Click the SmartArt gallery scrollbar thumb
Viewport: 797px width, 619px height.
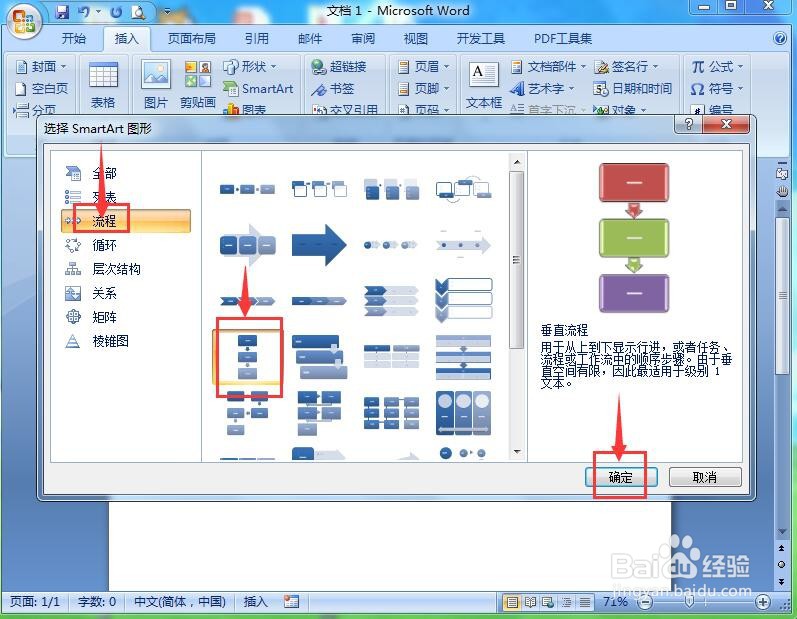[x=517, y=260]
